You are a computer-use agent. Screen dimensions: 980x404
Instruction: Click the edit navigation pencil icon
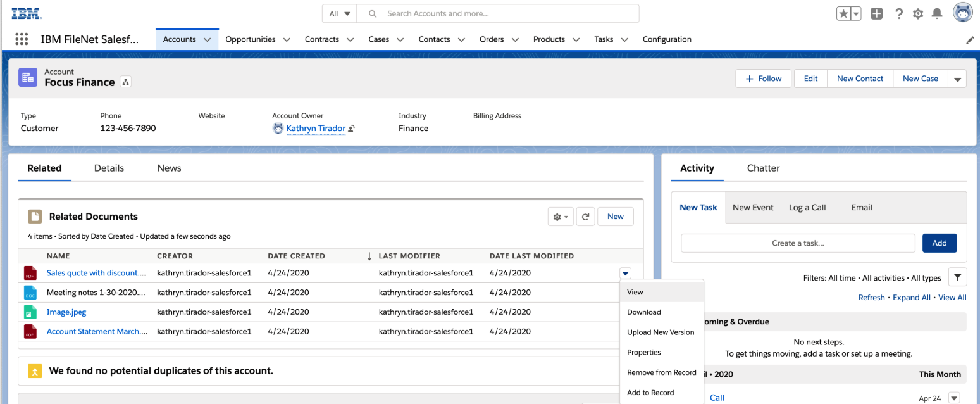point(970,40)
